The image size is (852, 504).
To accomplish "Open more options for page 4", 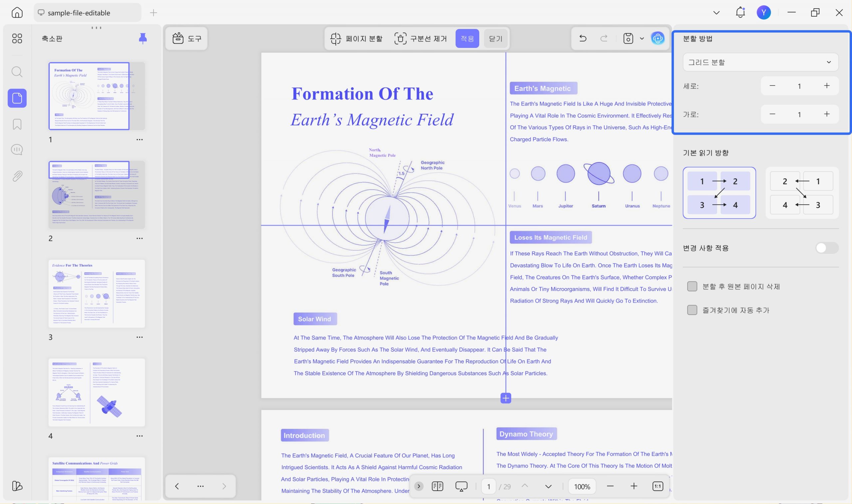I will 139,436.
